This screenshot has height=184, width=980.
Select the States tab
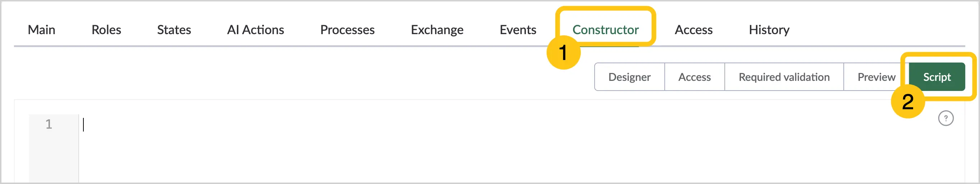[174, 30]
